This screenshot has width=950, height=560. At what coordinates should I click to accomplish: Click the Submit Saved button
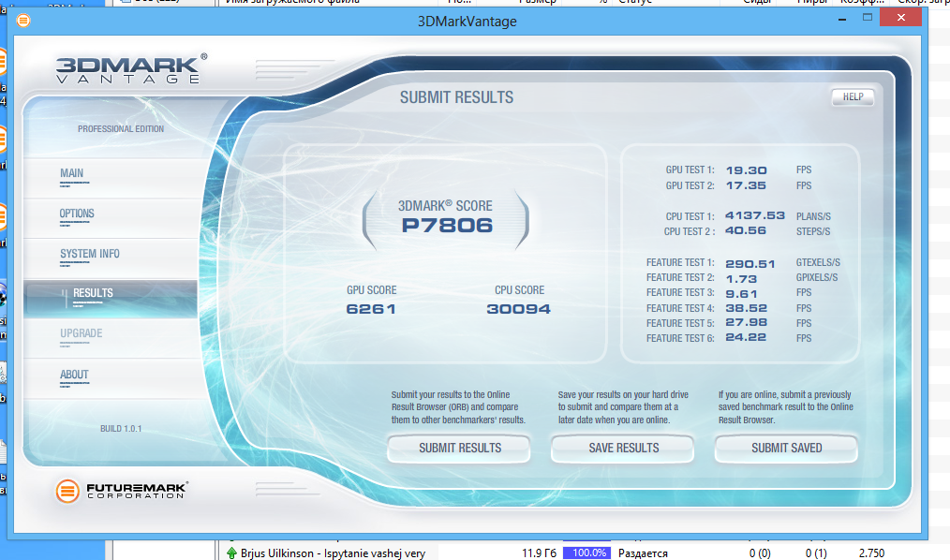click(x=786, y=449)
